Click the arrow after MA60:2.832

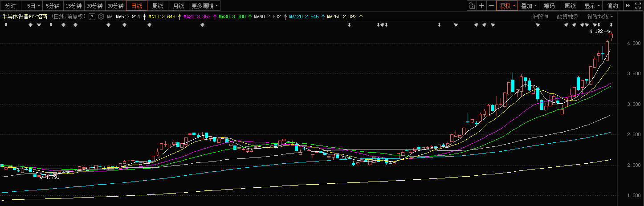click(285, 16)
